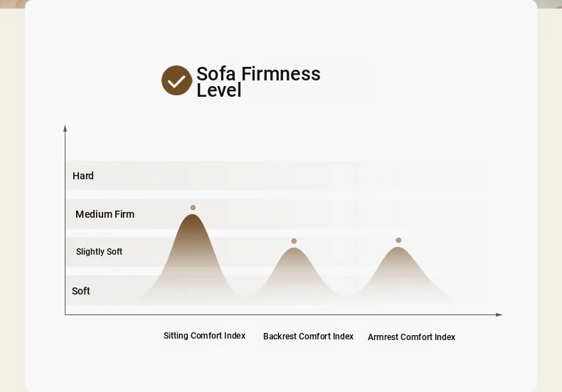The width and height of the screenshot is (562, 392).
Task: Pick the Soft firmness label
Action: point(81,291)
